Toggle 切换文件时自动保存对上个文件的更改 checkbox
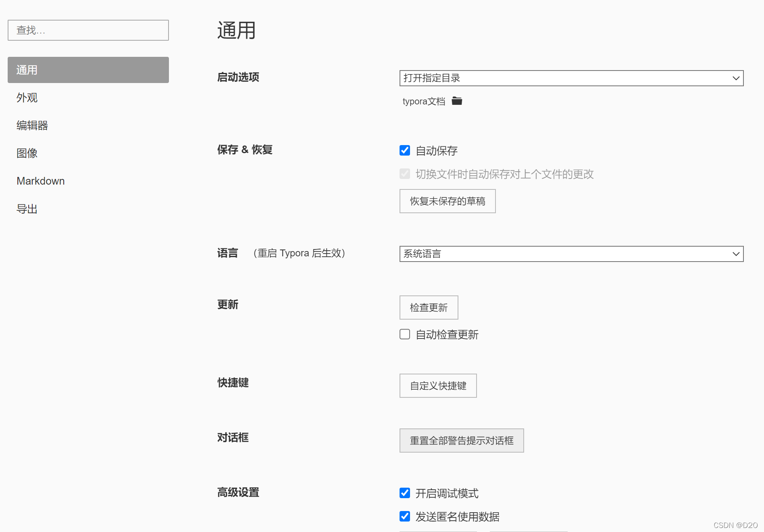 coord(405,174)
